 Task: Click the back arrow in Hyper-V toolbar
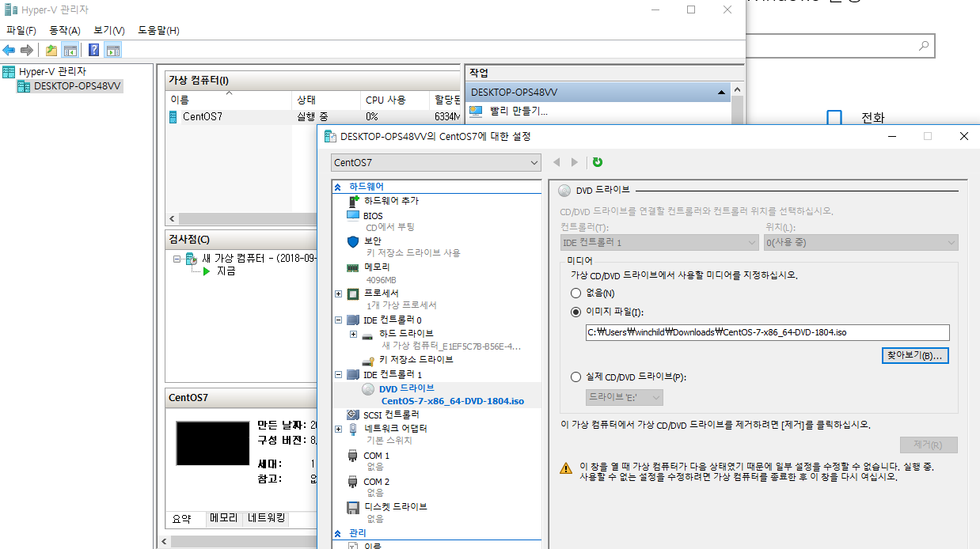click(9, 51)
